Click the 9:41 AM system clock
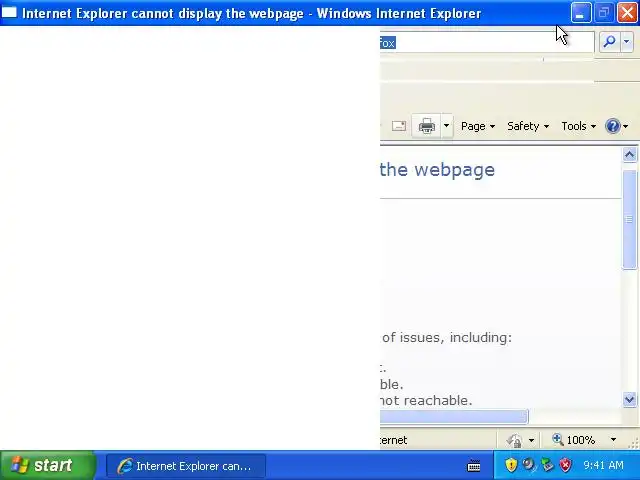The height and width of the screenshot is (480, 640). pyautogui.click(x=604, y=465)
